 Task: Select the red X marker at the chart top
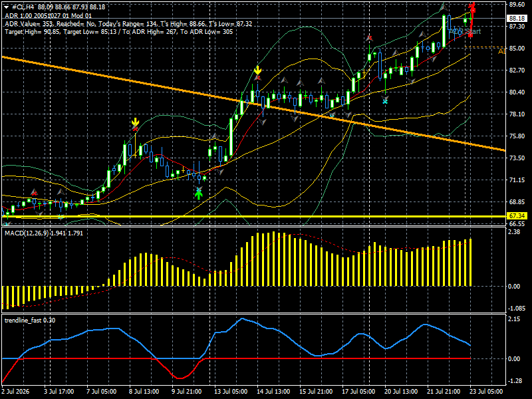(471, 5)
